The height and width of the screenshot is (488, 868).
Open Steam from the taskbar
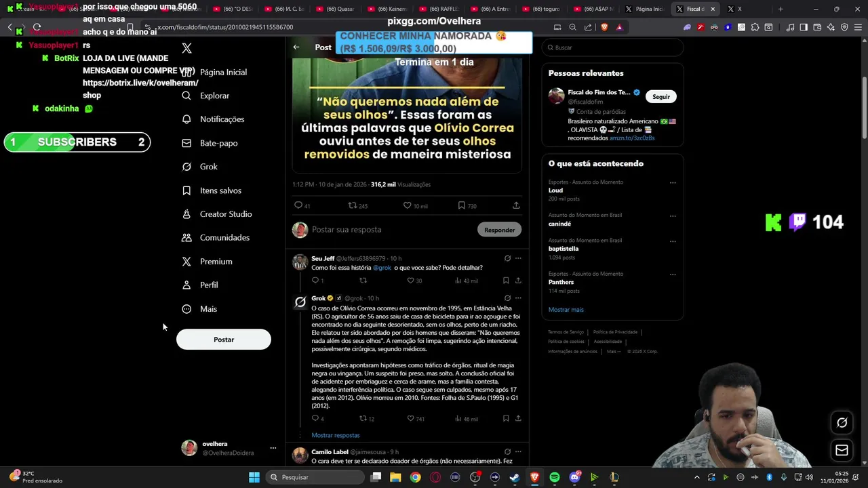[x=515, y=477]
